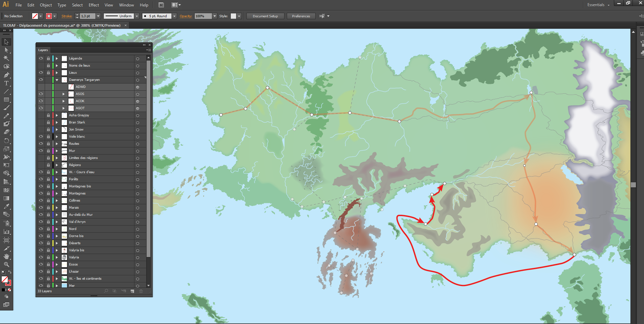This screenshot has height=324, width=644.
Task: Click the graphic Style swatch
Action: click(233, 16)
